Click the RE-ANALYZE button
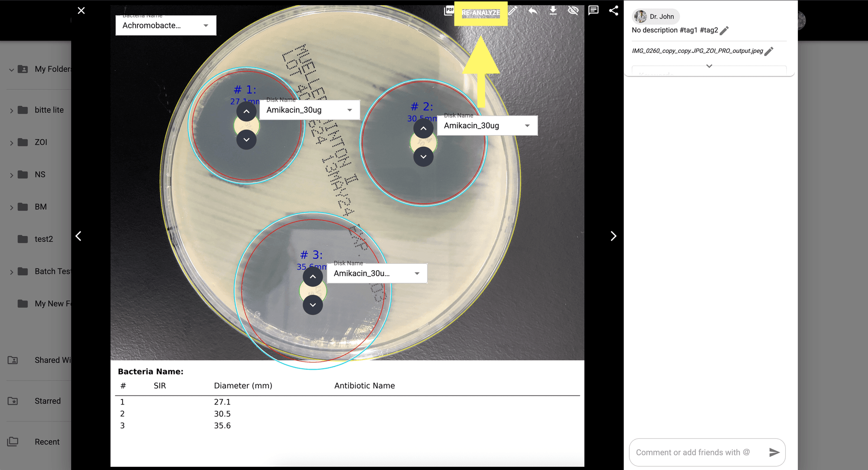Image resolution: width=868 pixels, height=470 pixels. point(481,13)
